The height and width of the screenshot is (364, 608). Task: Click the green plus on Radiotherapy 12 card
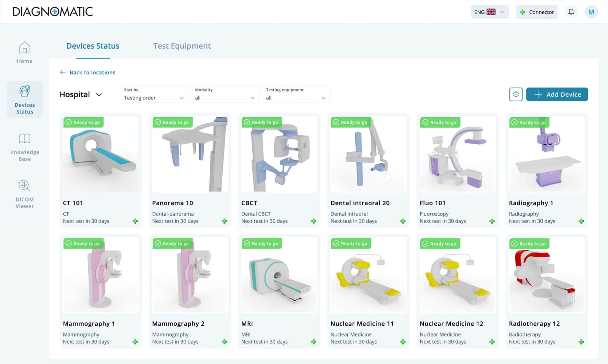(x=581, y=341)
